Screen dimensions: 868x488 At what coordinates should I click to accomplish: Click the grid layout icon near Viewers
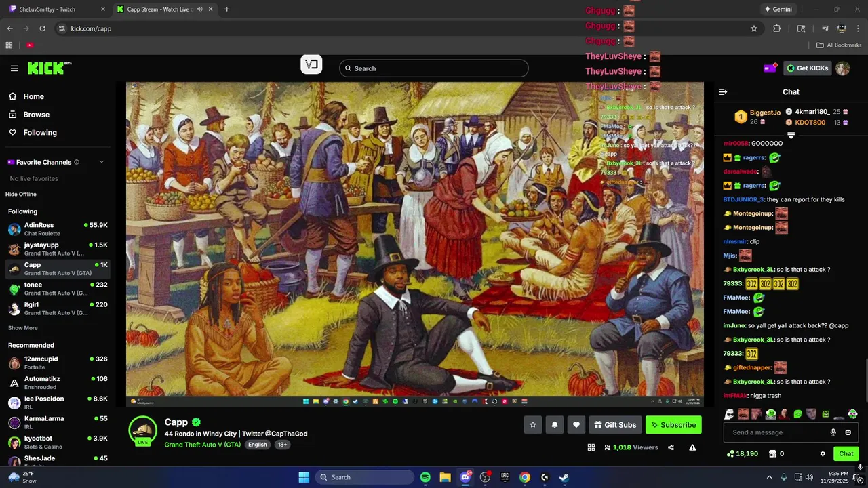591,447
